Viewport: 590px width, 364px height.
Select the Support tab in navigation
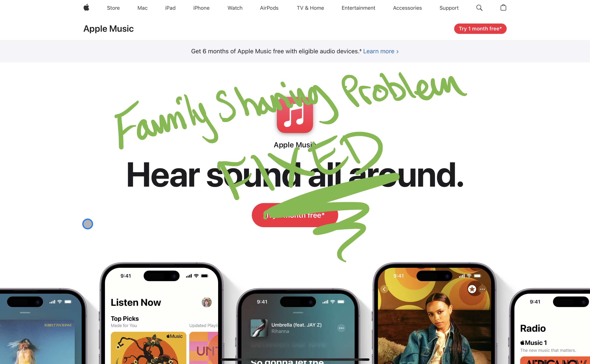click(449, 8)
